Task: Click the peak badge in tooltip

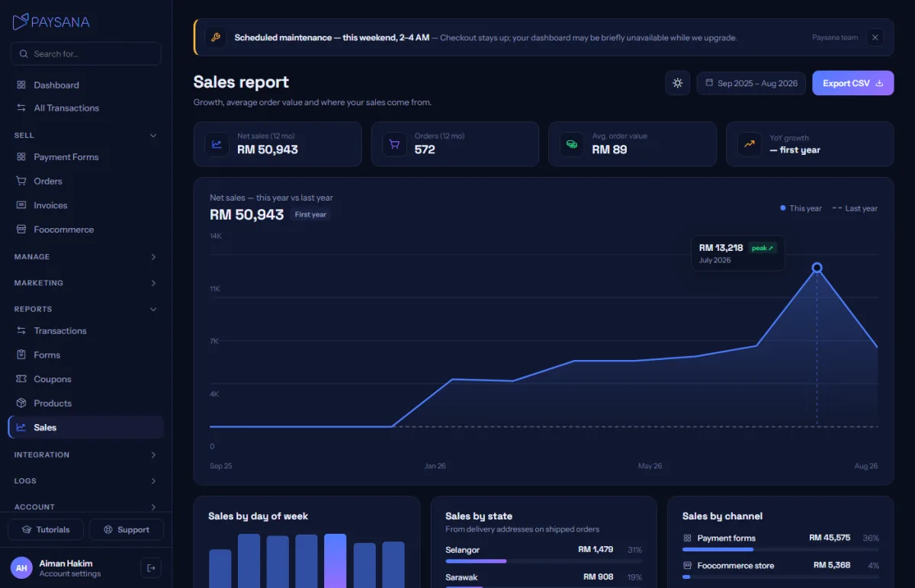Action: pos(762,248)
